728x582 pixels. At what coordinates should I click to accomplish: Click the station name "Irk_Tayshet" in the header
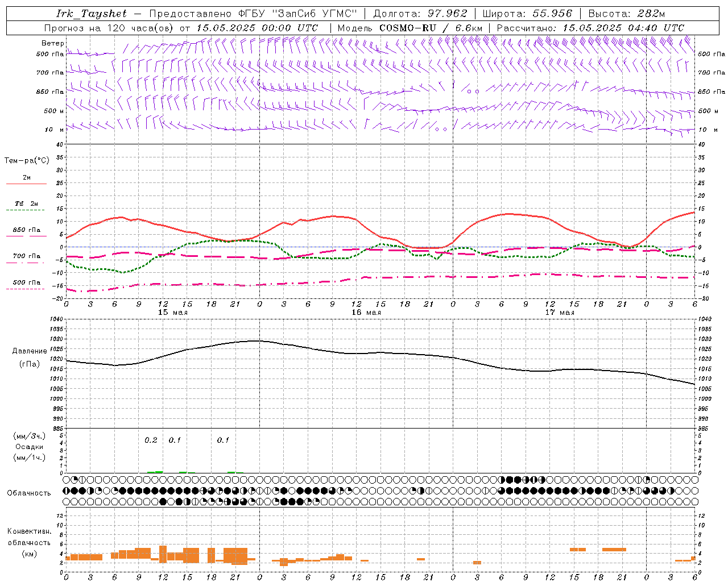pyautogui.click(x=92, y=14)
